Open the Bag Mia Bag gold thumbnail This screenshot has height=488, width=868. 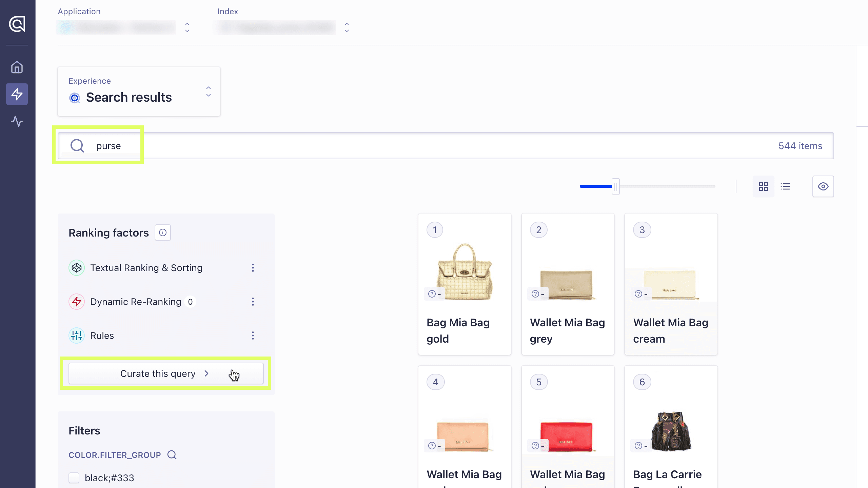click(x=465, y=271)
